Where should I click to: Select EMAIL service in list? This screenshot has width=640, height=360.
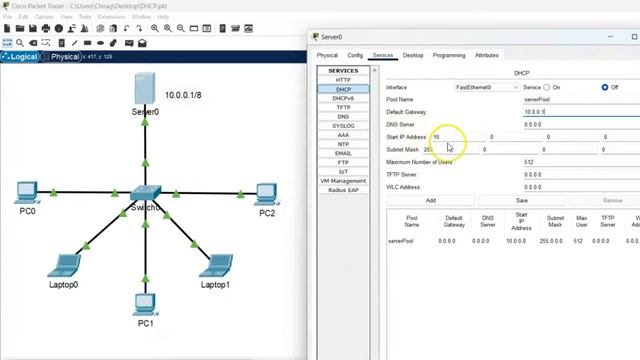tap(343, 153)
